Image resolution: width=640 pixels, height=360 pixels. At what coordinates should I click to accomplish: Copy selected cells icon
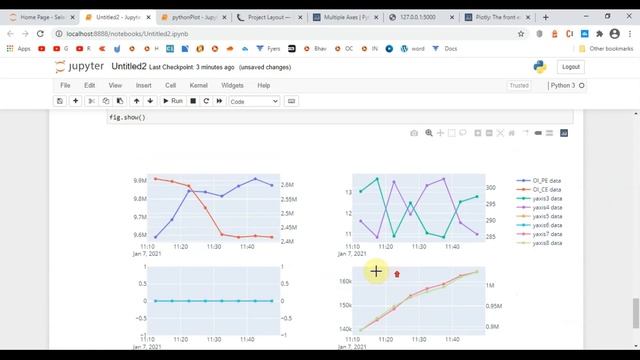(x=106, y=101)
